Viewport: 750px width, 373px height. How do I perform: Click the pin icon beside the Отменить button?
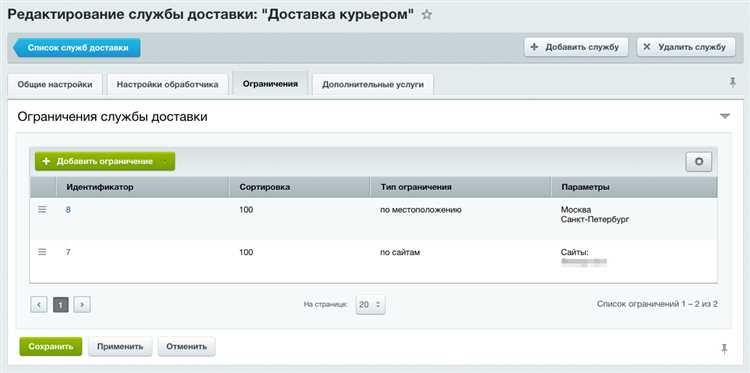point(724,349)
